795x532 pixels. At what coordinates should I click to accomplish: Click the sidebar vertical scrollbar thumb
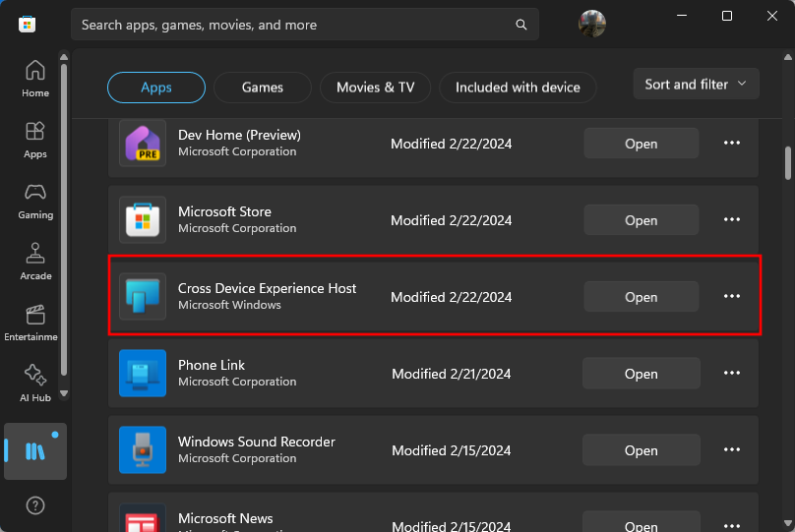(64, 219)
